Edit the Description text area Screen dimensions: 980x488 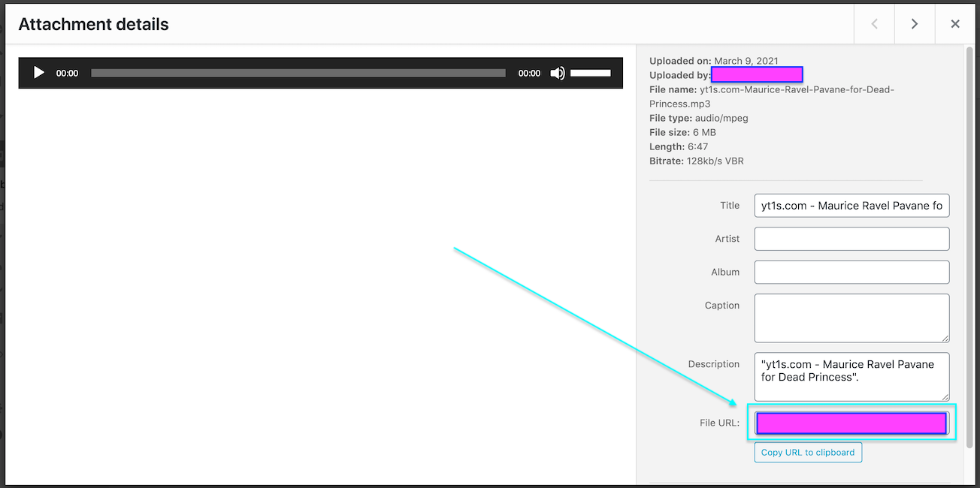[851, 375]
